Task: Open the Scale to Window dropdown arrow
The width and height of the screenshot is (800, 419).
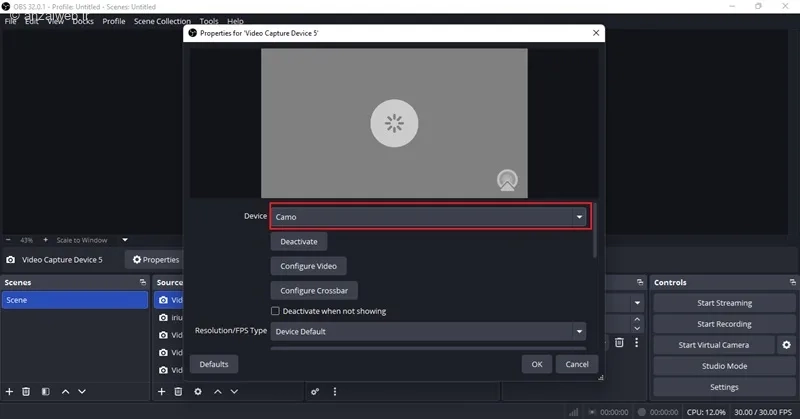Action: point(125,240)
